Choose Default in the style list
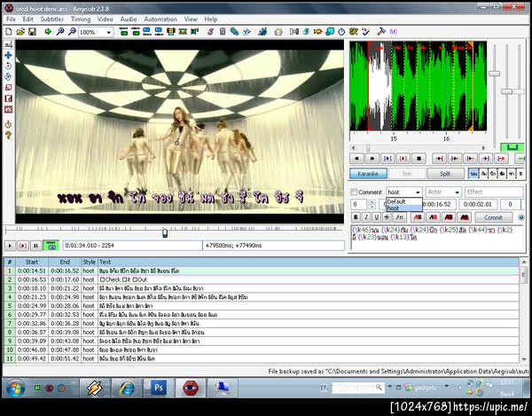The height and width of the screenshot is (416, 532). [x=403, y=201]
